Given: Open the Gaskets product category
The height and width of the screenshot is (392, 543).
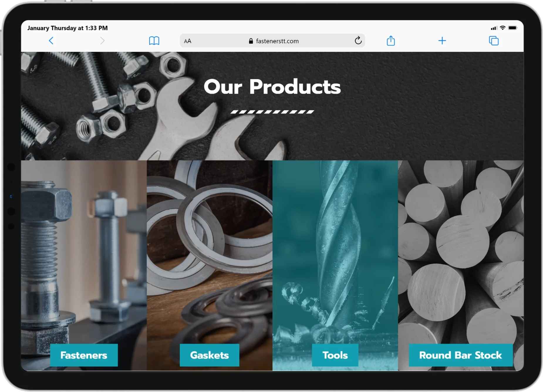Looking at the screenshot, I should point(209,355).
